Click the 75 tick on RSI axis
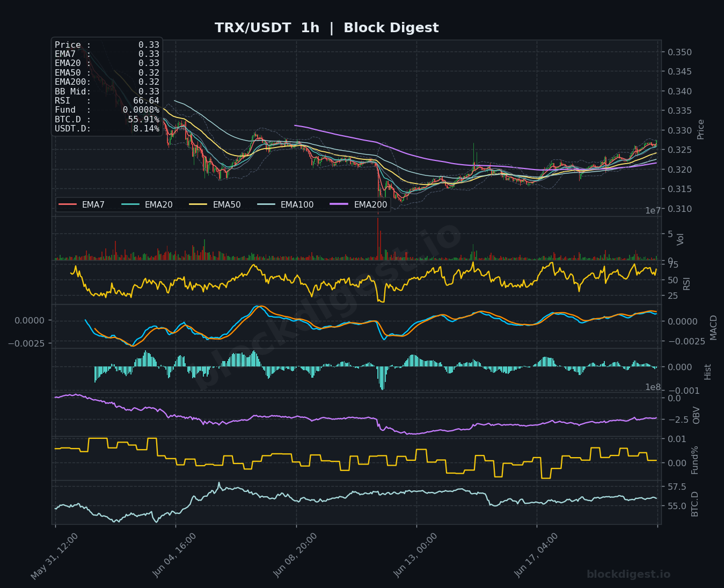The height and width of the screenshot is (588, 724). point(673,264)
